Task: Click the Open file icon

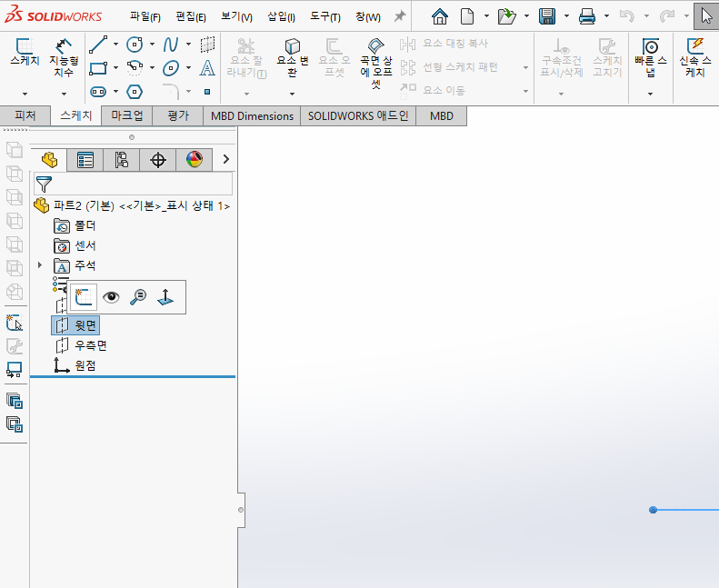Action: point(506,16)
